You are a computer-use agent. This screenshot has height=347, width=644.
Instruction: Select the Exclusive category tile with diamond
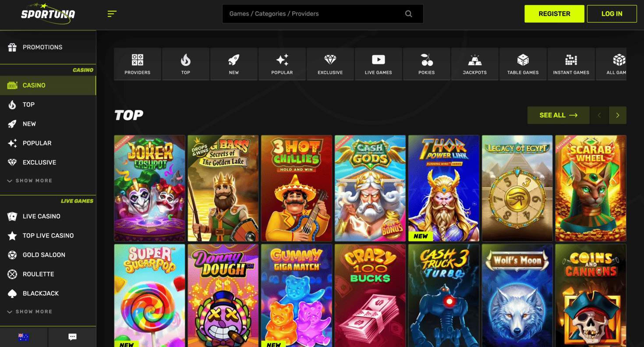click(330, 64)
